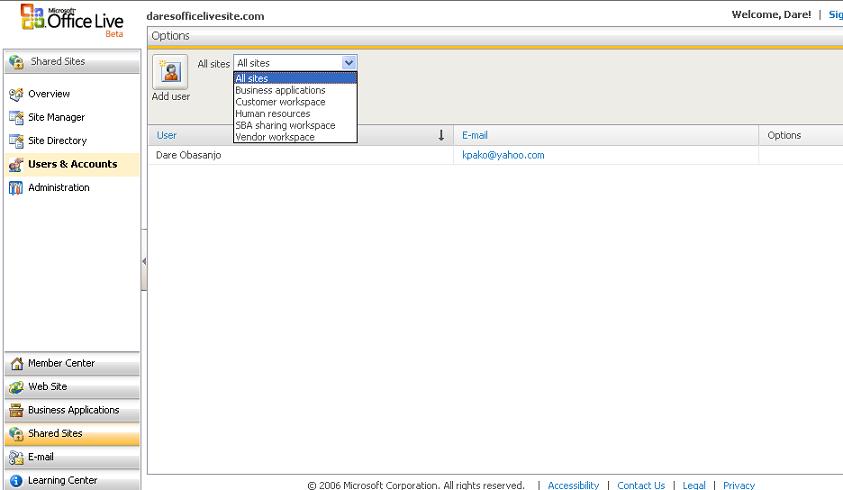843x490 pixels.
Task: Open the Web Site globe icon
Action: click(16, 387)
